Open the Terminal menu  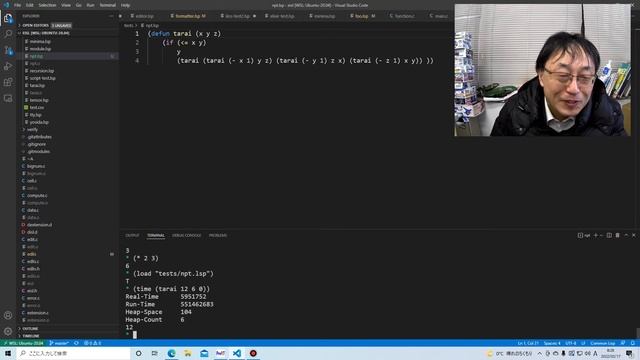tap(108, 5)
